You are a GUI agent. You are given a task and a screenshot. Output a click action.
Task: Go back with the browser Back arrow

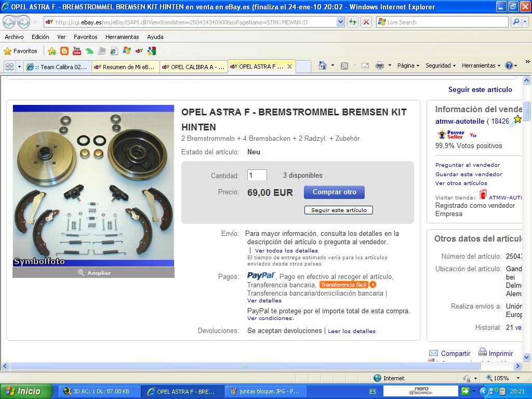tap(9, 22)
